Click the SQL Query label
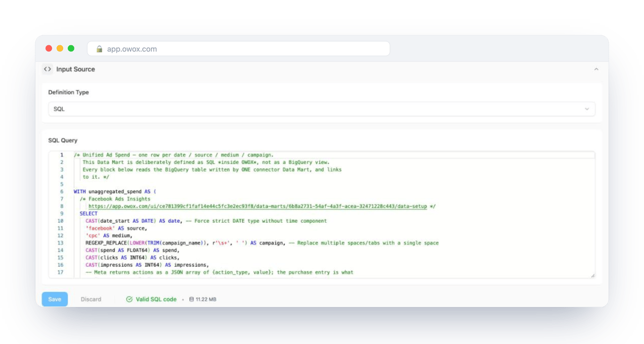The width and height of the screenshot is (644, 344). 63,140
